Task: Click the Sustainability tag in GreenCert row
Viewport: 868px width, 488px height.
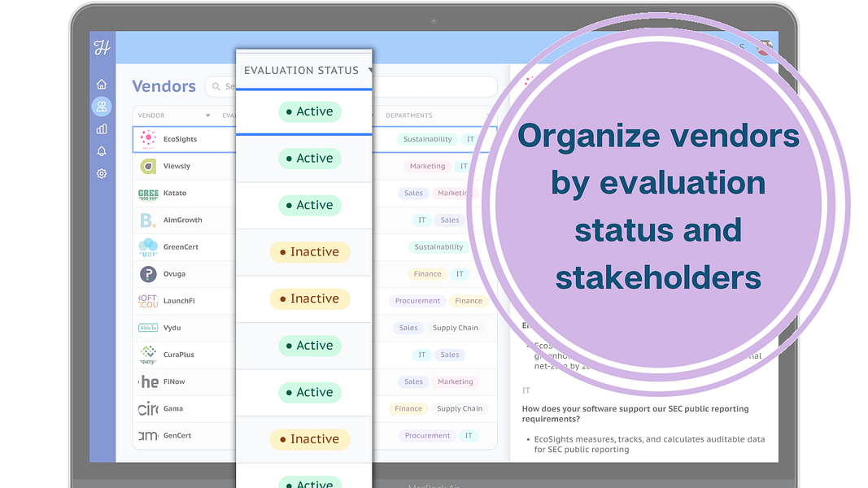Action: tap(438, 246)
